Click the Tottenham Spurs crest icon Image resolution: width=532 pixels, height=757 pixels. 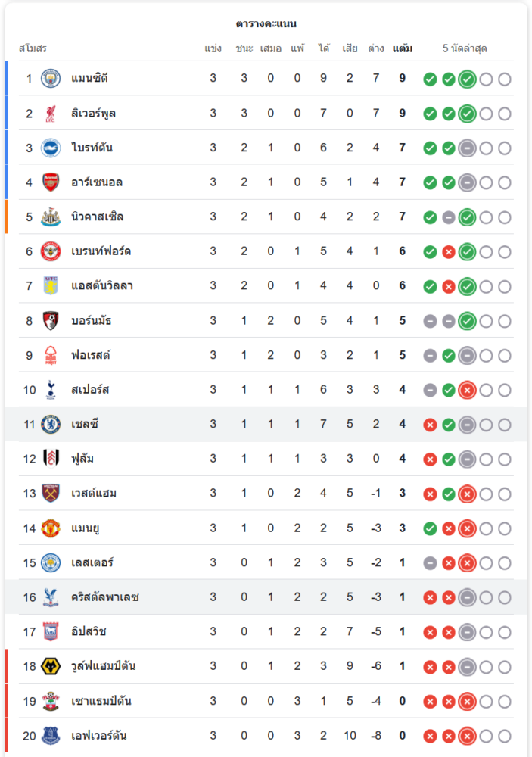(51, 390)
